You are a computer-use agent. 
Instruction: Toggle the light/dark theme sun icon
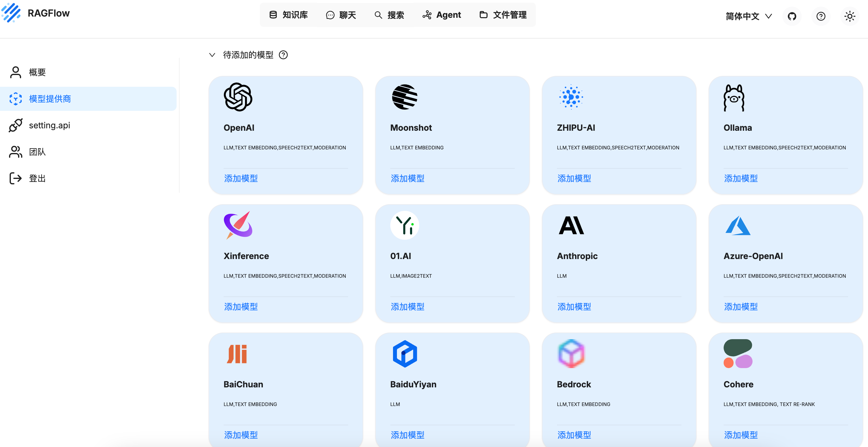pyautogui.click(x=850, y=16)
